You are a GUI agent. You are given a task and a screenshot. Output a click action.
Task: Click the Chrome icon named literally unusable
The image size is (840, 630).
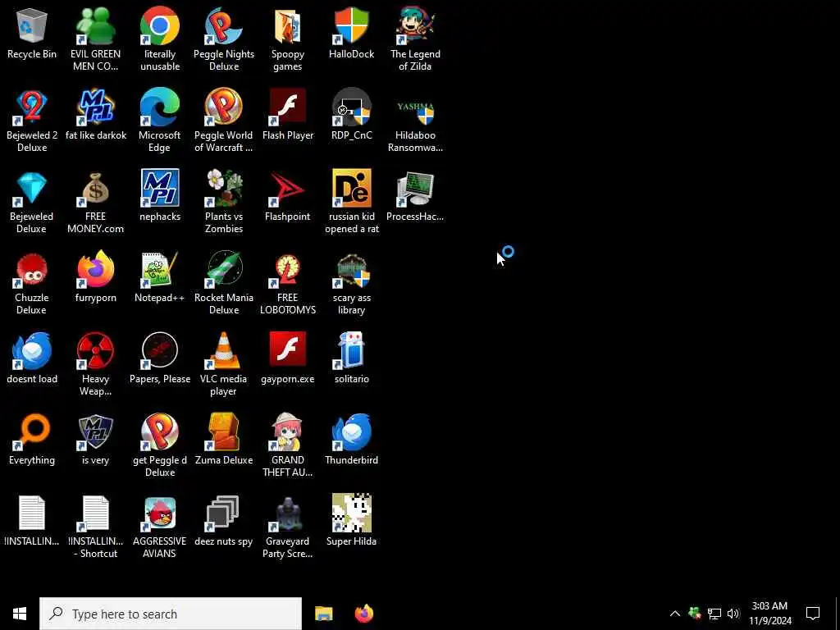[x=160, y=25]
